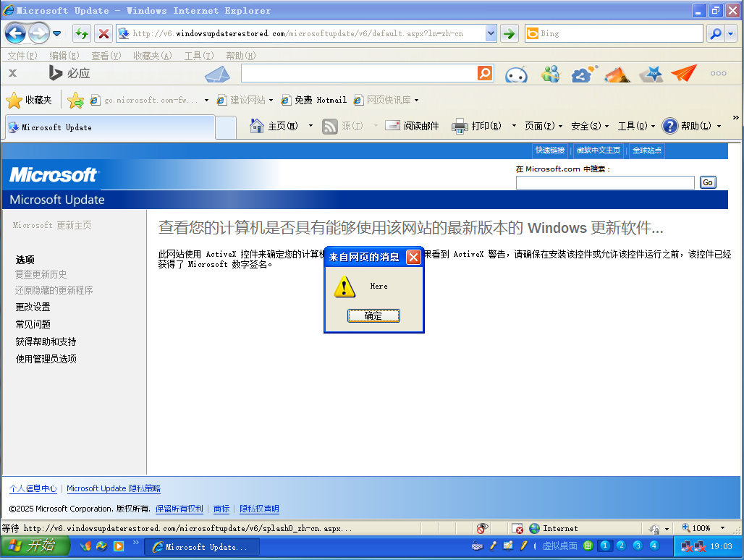Open 免费 Hotmail from the favorites bar
Screen dimensions: 744x560
pos(314,100)
